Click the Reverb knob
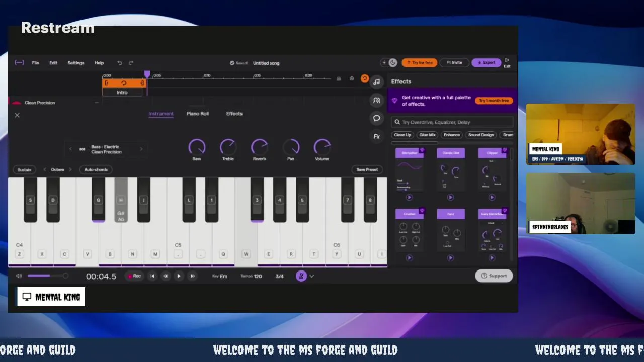 259,147
